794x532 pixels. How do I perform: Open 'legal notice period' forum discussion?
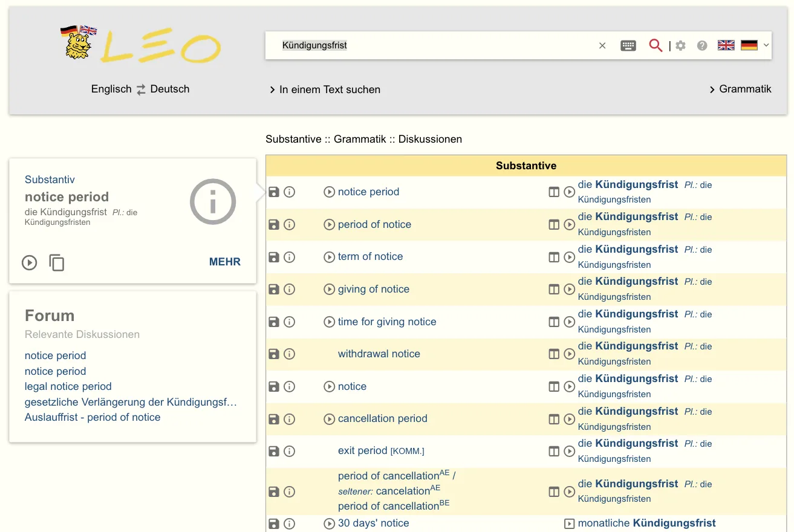pyautogui.click(x=68, y=386)
